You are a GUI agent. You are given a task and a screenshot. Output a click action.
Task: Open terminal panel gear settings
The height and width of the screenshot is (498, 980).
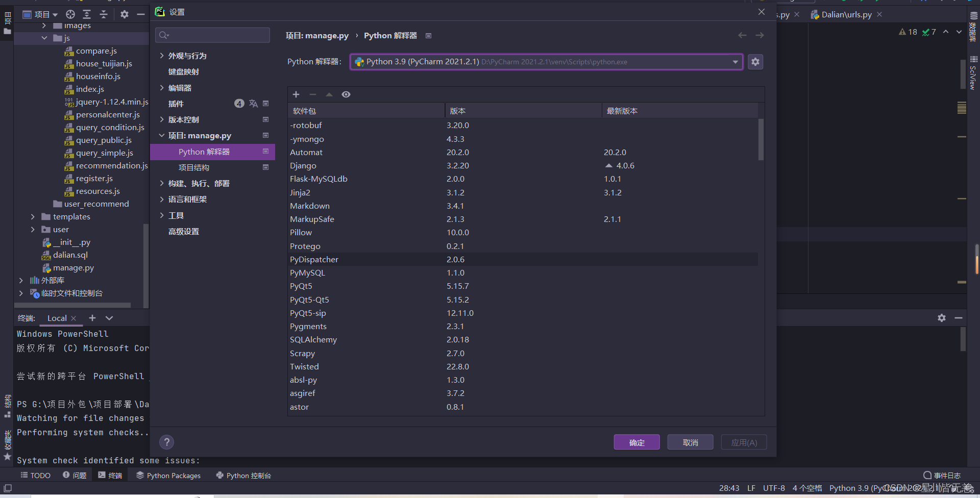pyautogui.click(x=942, y=318)
